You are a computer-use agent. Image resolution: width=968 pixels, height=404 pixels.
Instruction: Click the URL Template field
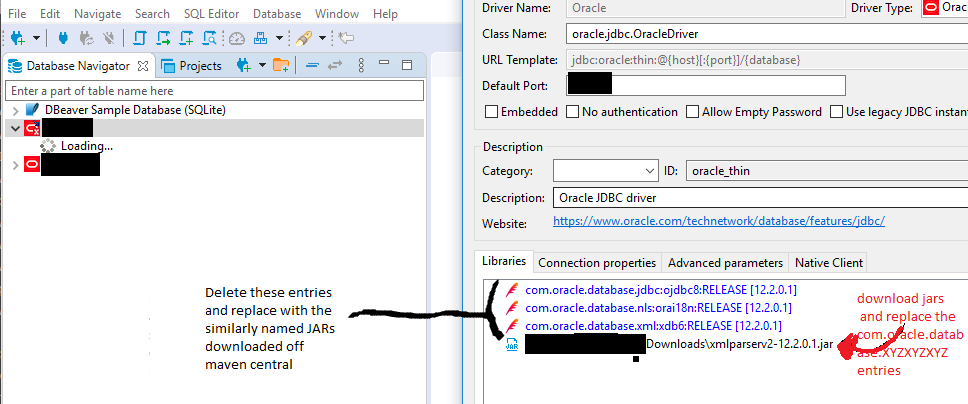pos(767,61)
